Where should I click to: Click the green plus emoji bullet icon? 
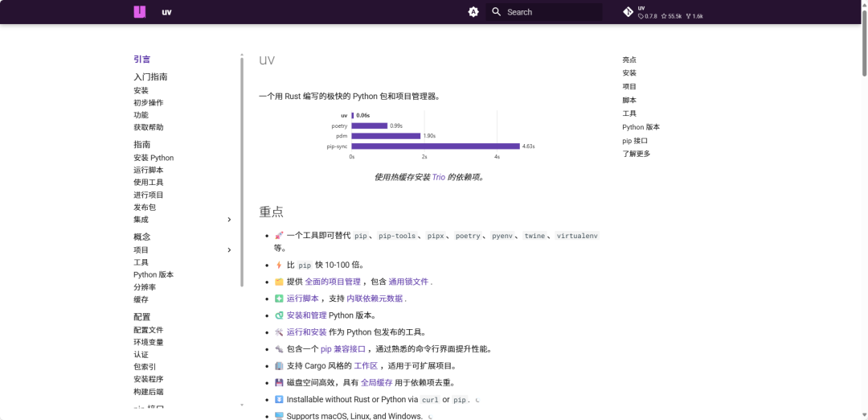click(x=279, y=298)
